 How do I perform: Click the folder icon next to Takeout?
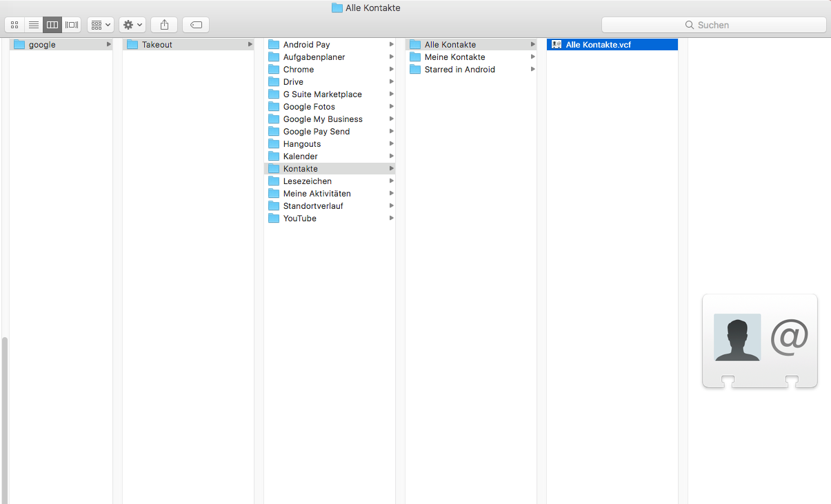[132, 44]
